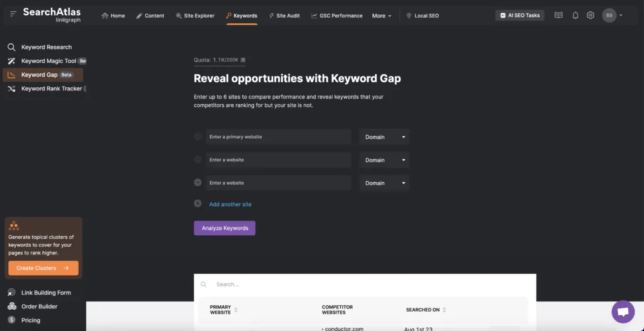Select the Keywords tab
The height and width of the screenshot is (331, 644).
click(x=241, y=16)
